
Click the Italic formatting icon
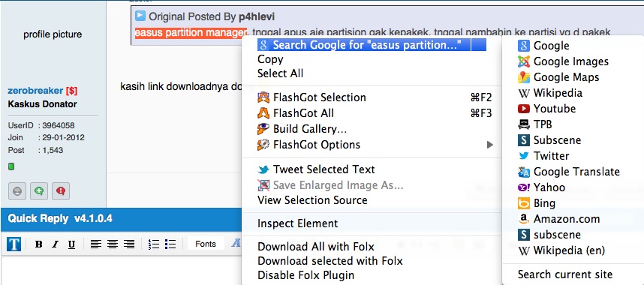coord(55,244)
